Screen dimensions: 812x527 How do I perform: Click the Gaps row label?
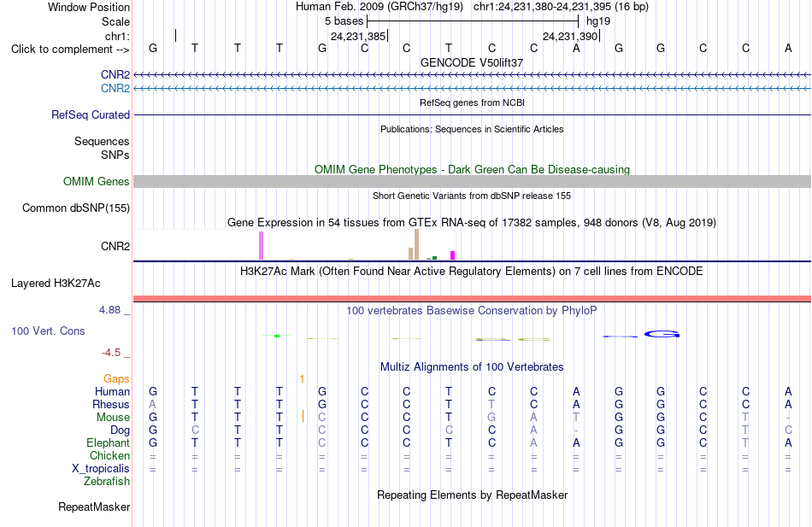[116, 379]
